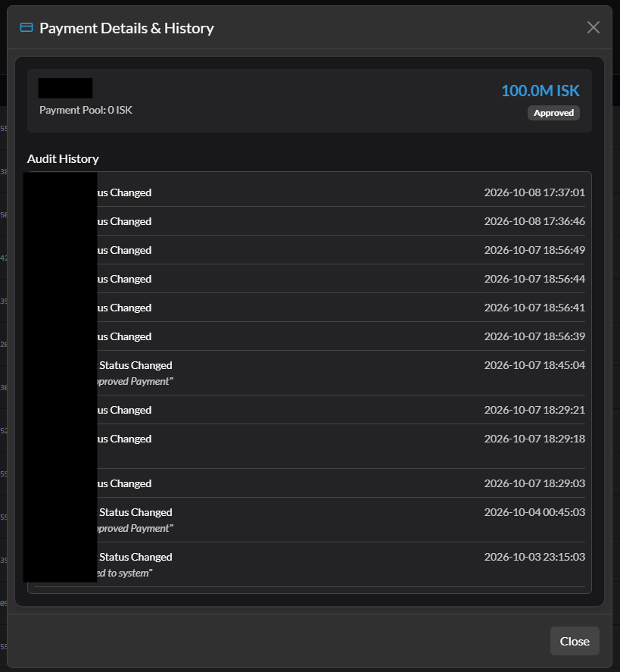
Task: Select timestamp 2026-10-07 18:45:04
Action: (534, 365)
